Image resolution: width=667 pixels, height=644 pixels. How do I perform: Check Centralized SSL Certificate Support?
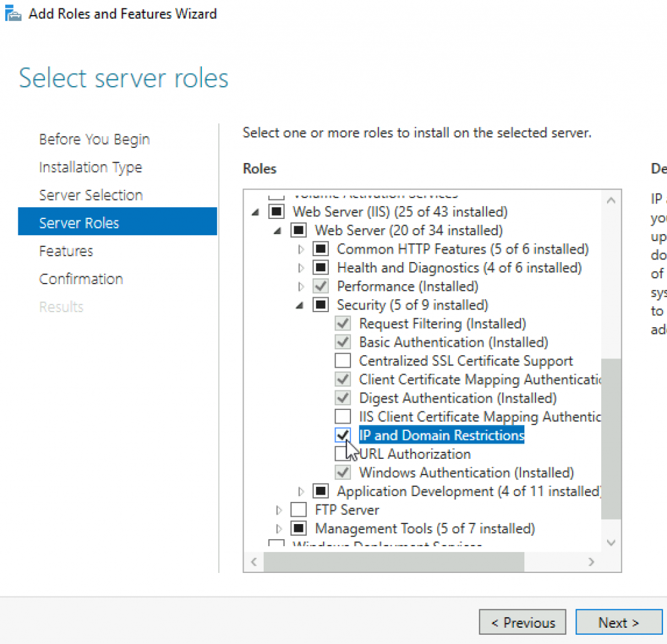(x=343, y=360)
